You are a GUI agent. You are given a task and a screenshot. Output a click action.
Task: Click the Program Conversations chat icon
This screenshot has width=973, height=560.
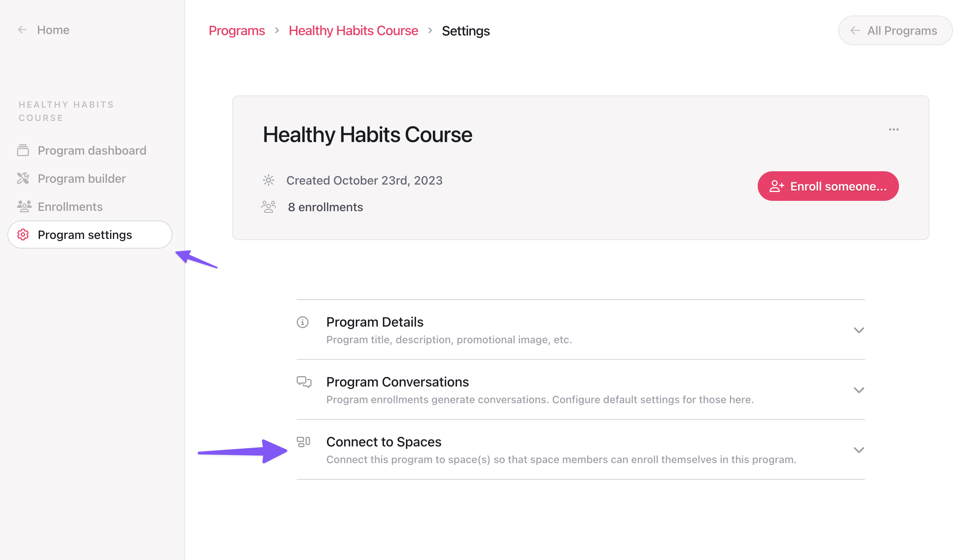tap(304, 382)
